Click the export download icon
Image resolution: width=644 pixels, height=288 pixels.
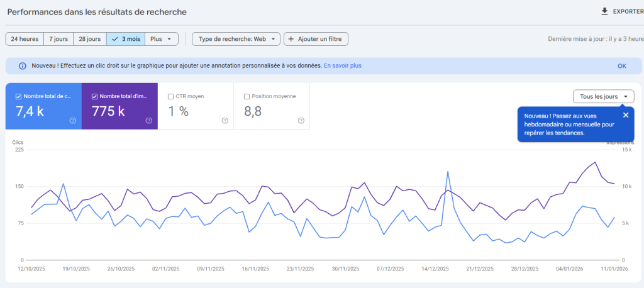click(x=605, y=11)
